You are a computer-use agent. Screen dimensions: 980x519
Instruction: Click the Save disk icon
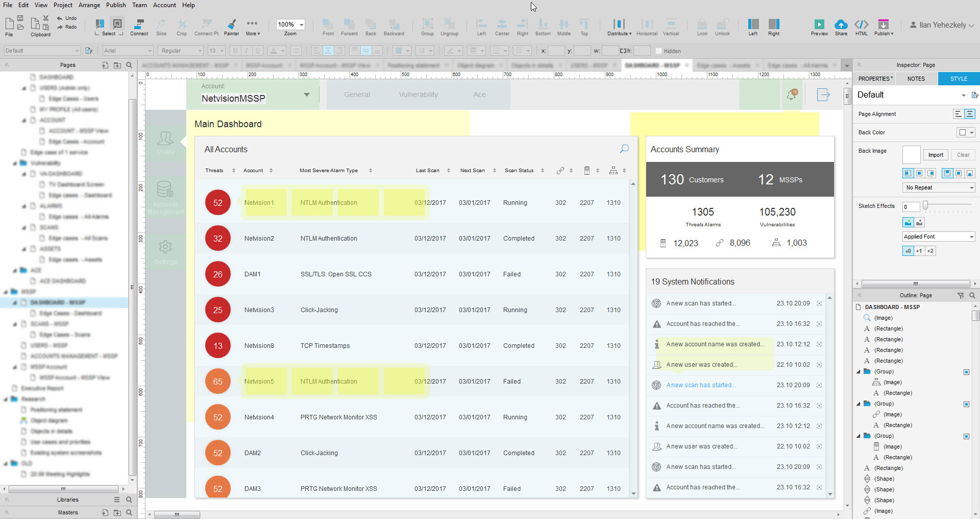[20, 18]
